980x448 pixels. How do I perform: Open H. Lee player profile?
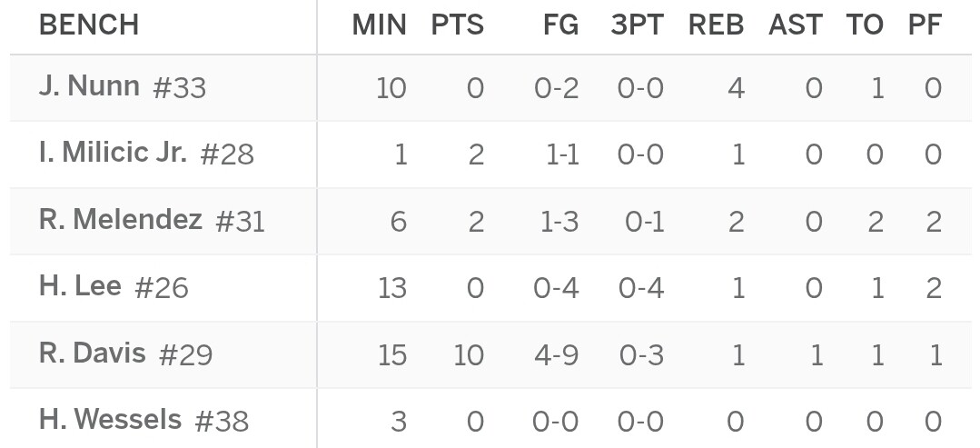(x=80, y=286)
